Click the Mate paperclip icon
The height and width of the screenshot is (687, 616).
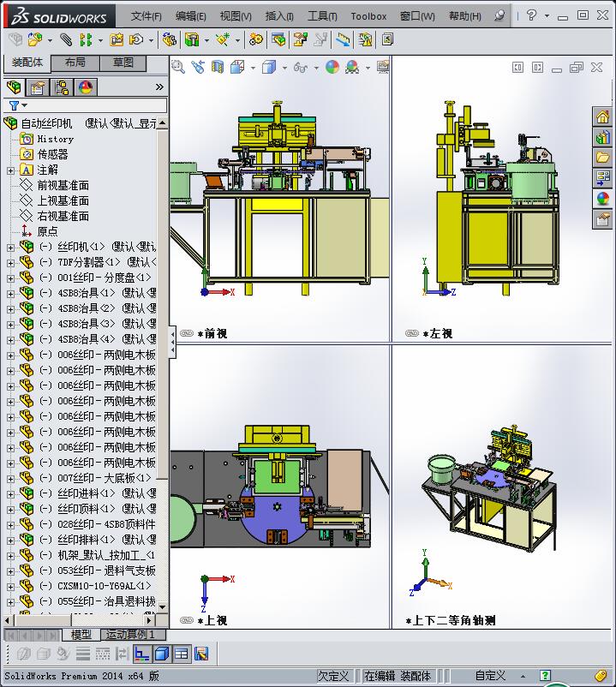[66, 40]
